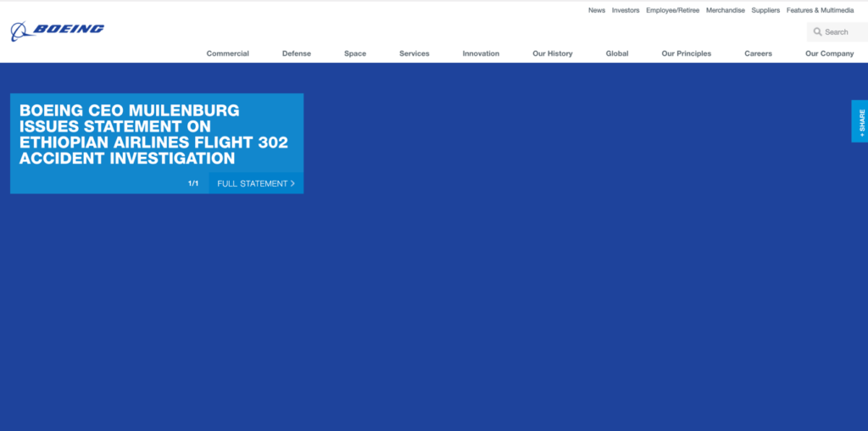The width and height of the screenshot is (868, 431).
Task: Click the Muilenburg statement headline
Action: point(154,134)
